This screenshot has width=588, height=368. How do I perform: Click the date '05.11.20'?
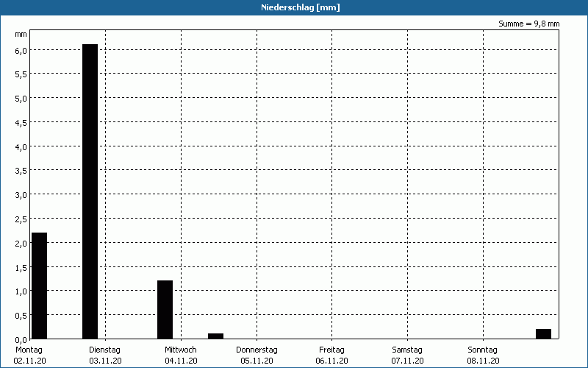[x=257, y=361]
